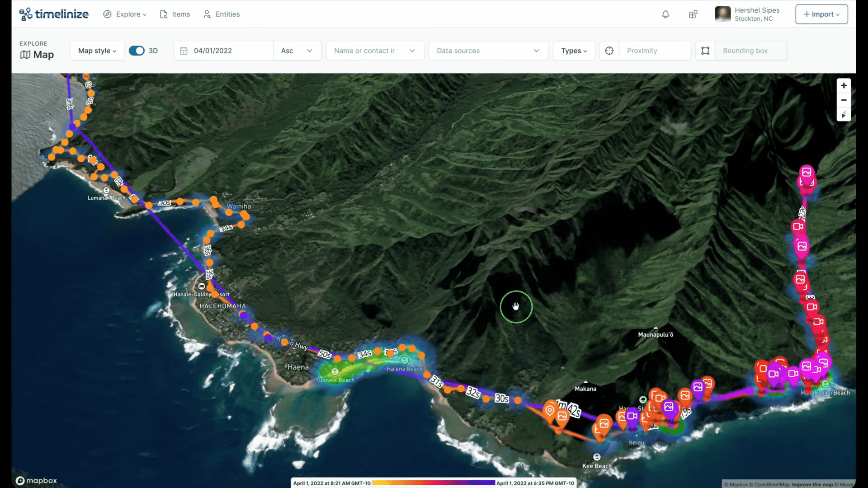
Task: Click the proximity crosshair icon
Action: pos(609,51)
